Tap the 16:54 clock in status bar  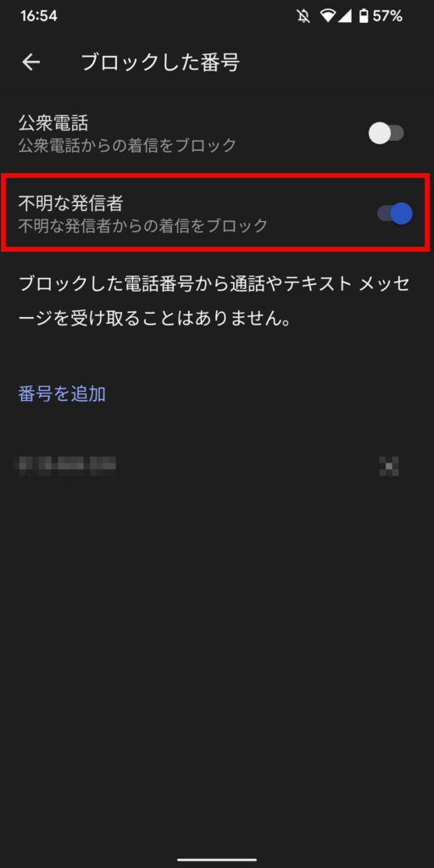(x=39, y=17)
